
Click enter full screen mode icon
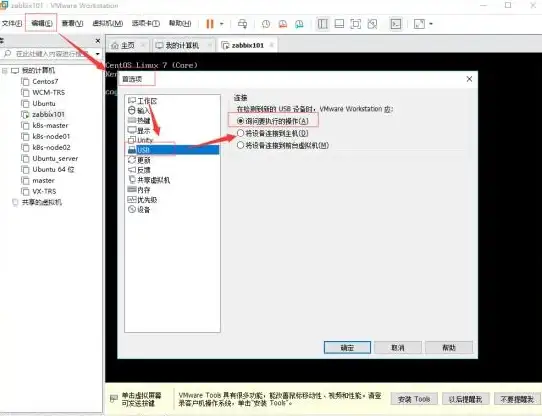[355, 24]
